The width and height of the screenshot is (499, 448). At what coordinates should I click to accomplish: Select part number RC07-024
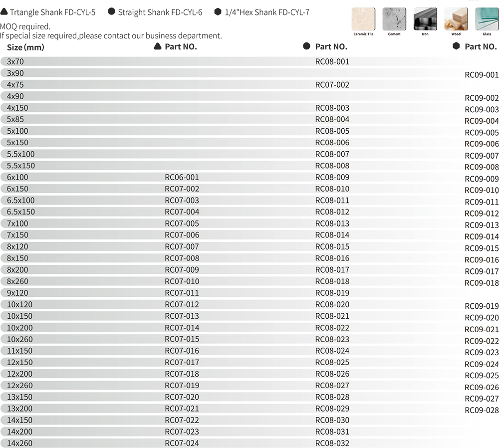click(x=182, y=443)
